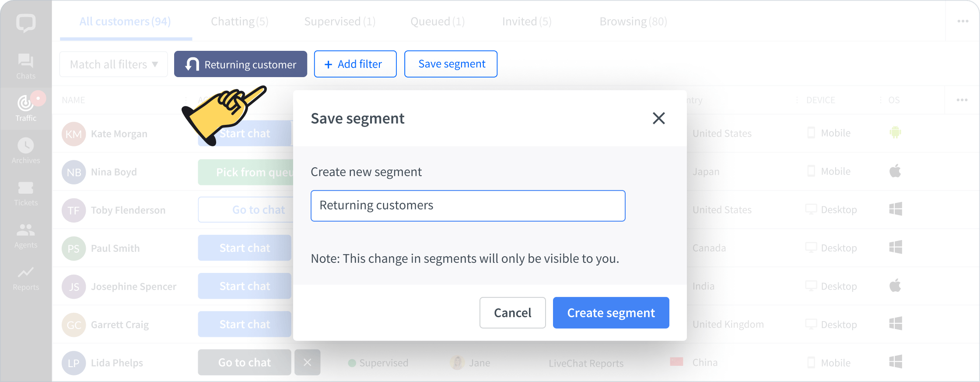This screenshot has width=980, height=382.
Task: Cancel the Save segment dialog
Action: coord(512,313)
